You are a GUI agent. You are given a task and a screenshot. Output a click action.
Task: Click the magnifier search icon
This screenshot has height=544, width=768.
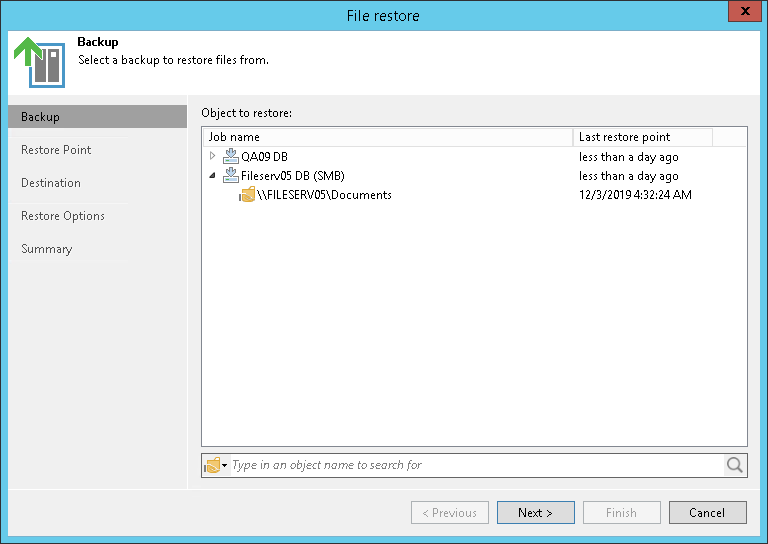734,465
